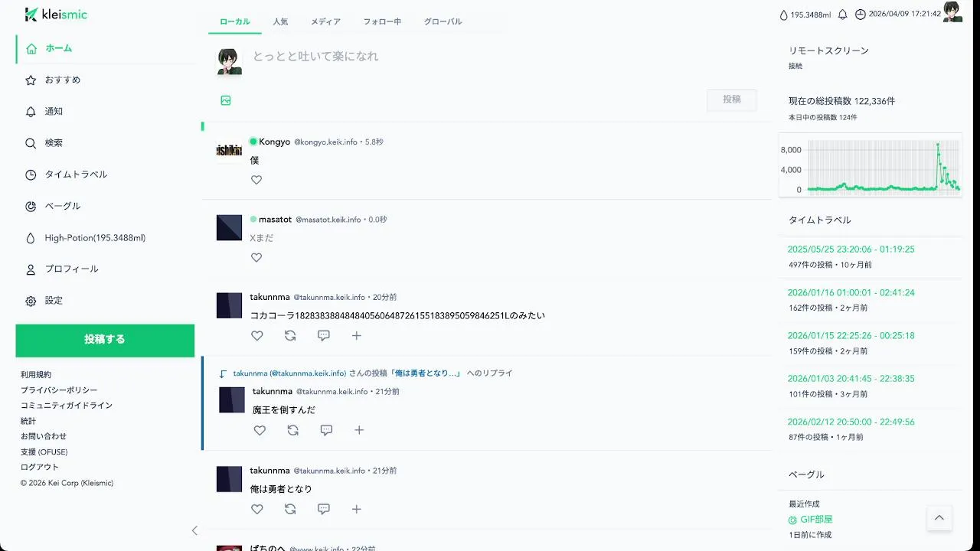Image resolution: width=980 pixels, height=551 pixels.
Task: Collapse the left sidebar with chevron
Action: pyautogui.click(x=194, y=530)
